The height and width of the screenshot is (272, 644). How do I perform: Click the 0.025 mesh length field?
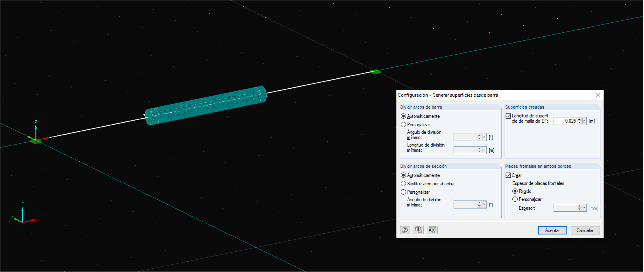(x=565, y=121)
